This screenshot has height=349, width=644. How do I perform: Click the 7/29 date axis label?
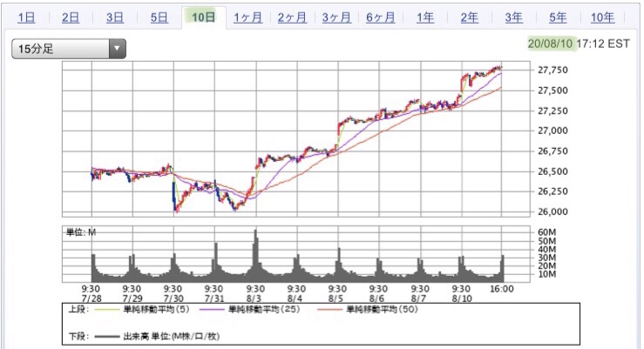[132, 299]
